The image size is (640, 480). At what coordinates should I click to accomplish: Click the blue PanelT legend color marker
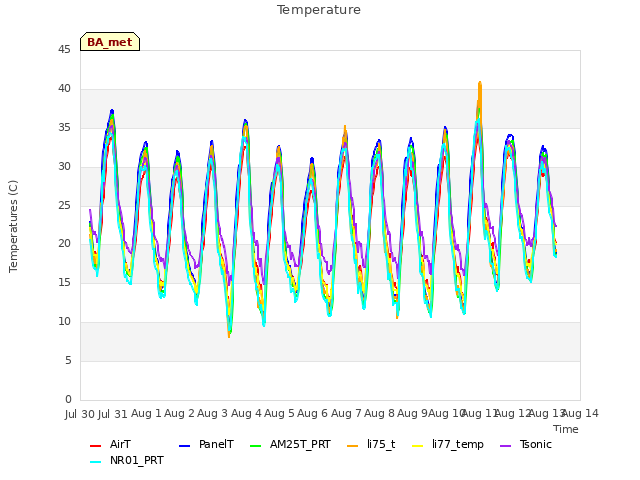tap(184, 446)
